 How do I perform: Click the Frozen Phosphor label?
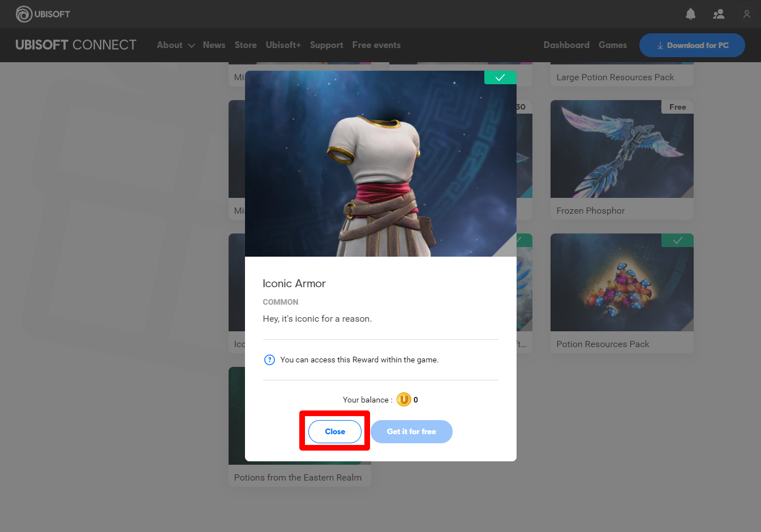tap(591, 211)
